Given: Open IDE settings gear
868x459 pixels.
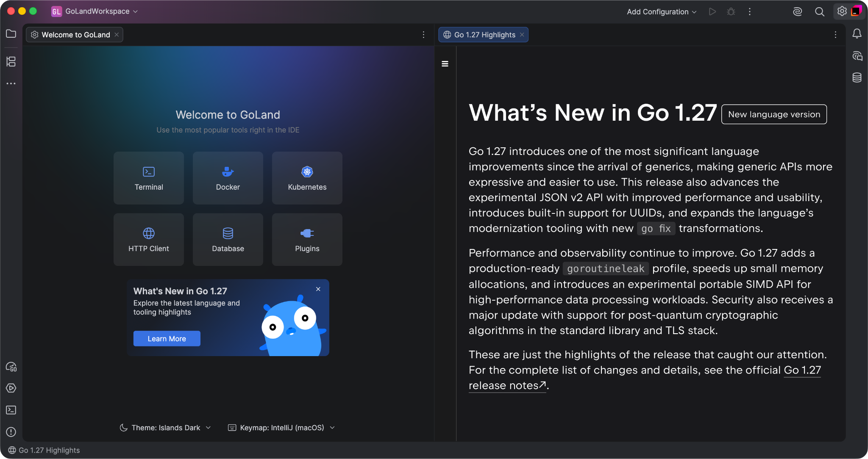Looking at the screenshot, I should click(x=842, y=11).
